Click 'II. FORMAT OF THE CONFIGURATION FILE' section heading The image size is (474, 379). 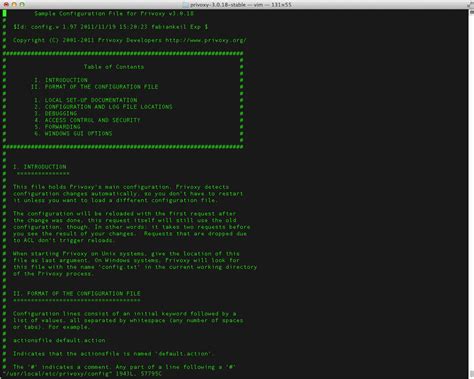click(x=77, y=294)
